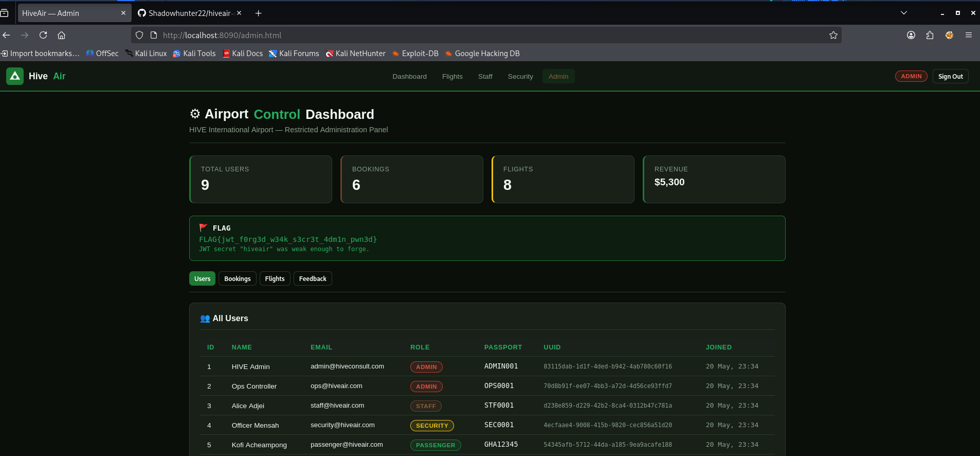Open the extensions puzzle icon
Image resolution: width=980 pixels, height=456 pixels.
pyautogui.click(x=930, y=35)
